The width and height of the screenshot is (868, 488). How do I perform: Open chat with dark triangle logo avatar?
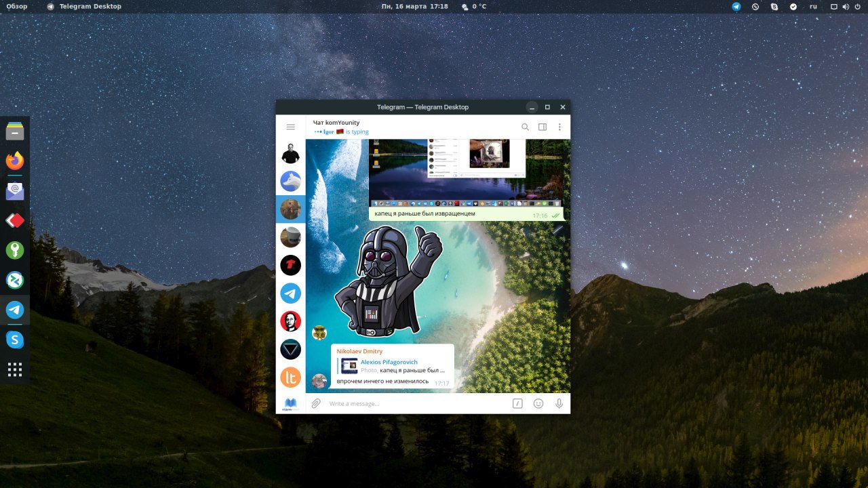coord(290,349)
